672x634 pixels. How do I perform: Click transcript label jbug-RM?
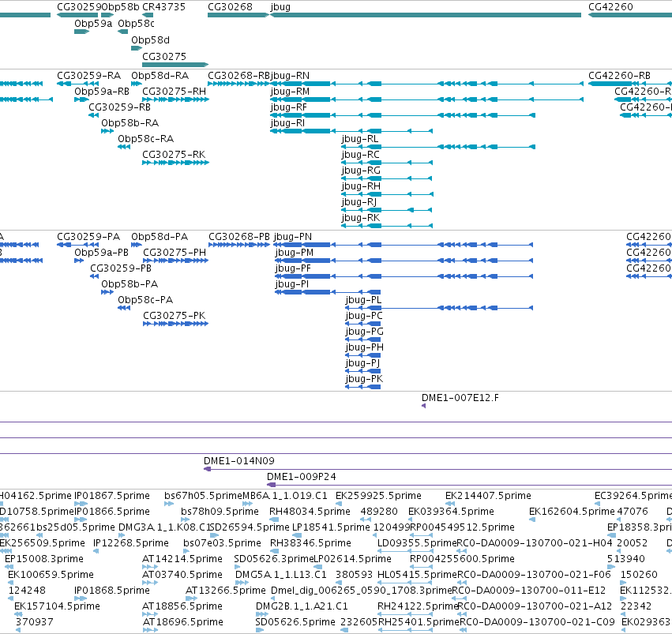(290, 92)
